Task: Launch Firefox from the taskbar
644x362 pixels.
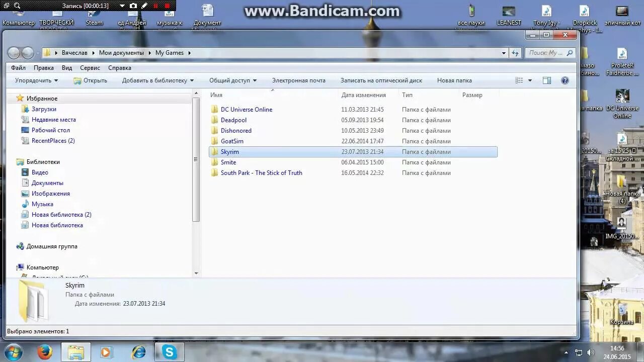Action: point(45,352)
